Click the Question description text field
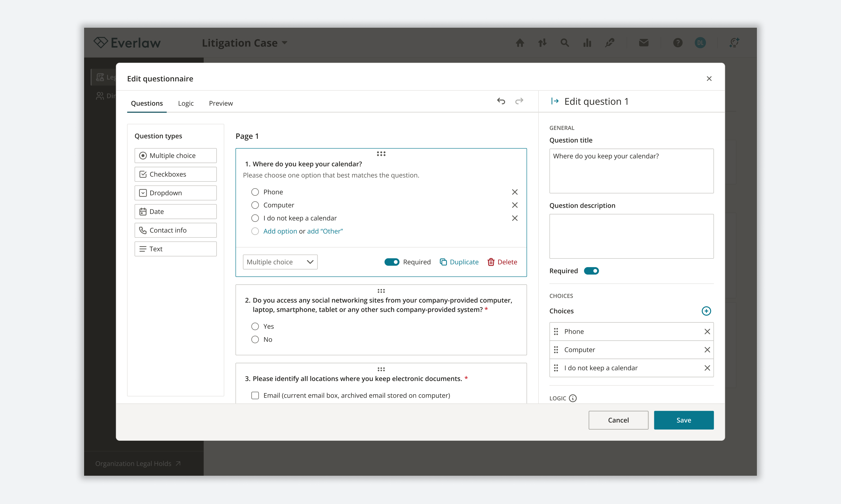 (x=631, y=236)
